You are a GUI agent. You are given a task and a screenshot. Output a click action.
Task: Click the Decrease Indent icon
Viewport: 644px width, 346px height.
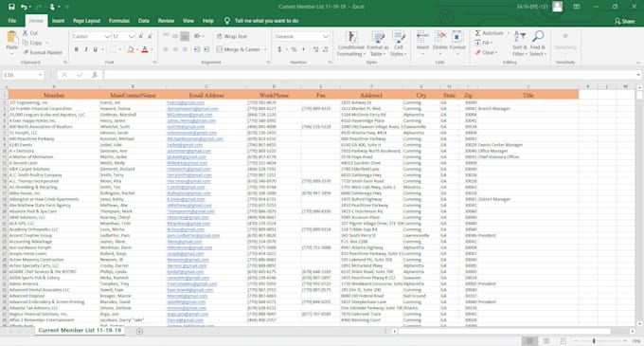pos(197,49)
